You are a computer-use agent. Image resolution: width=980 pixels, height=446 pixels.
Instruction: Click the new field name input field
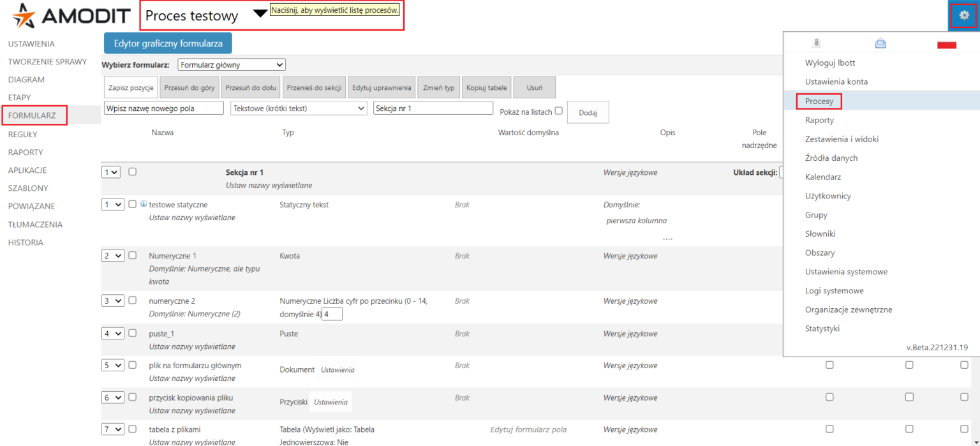click(x=163, y=108)
